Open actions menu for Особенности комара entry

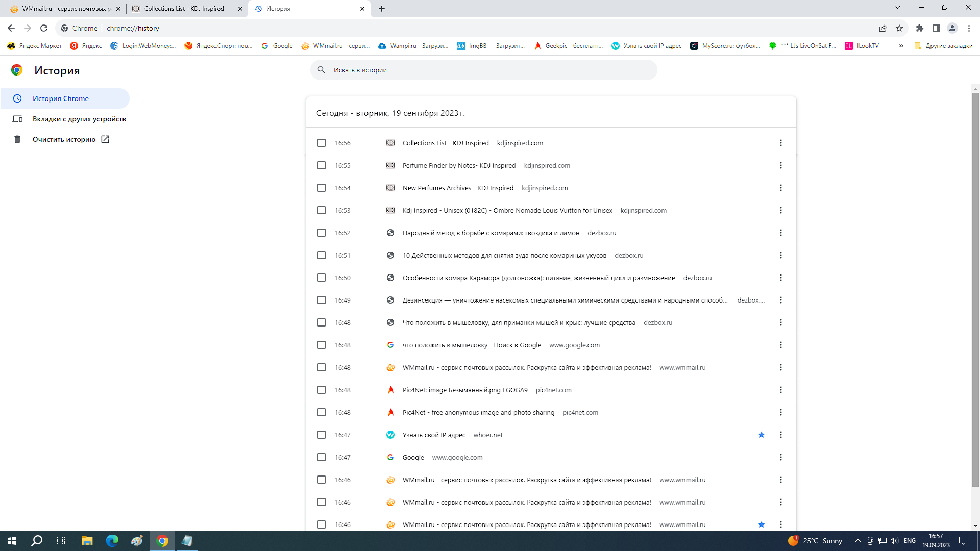coord(781,278)
